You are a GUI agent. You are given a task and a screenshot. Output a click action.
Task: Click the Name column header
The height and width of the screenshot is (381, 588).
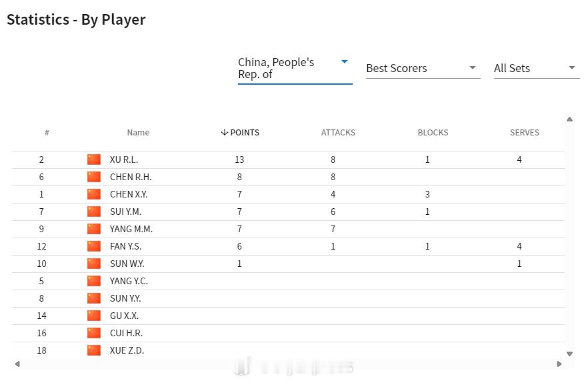tap(138, 132)
